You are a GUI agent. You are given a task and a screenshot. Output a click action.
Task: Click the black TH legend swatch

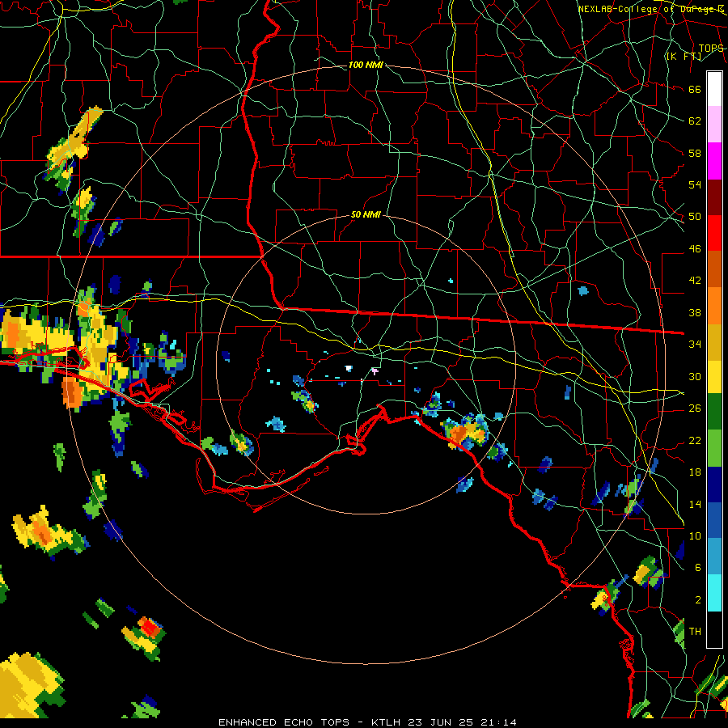[x=714, y=629]
